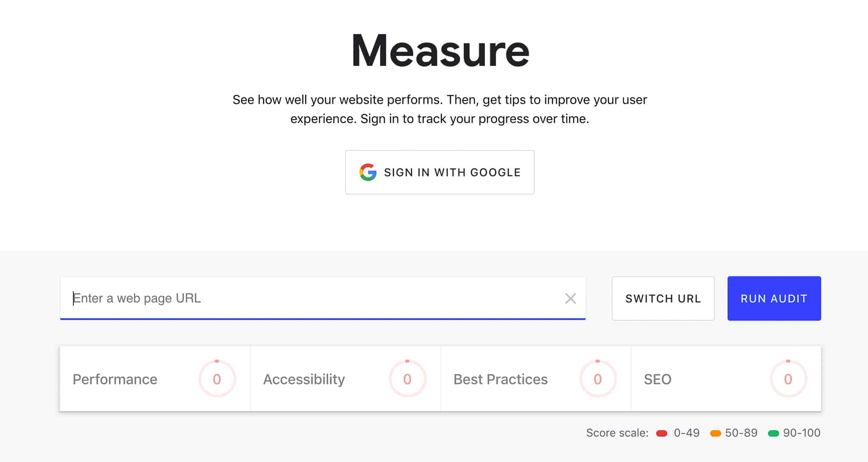Click the Score scale label text
This screenshot has height=462, width=868.
617,433
